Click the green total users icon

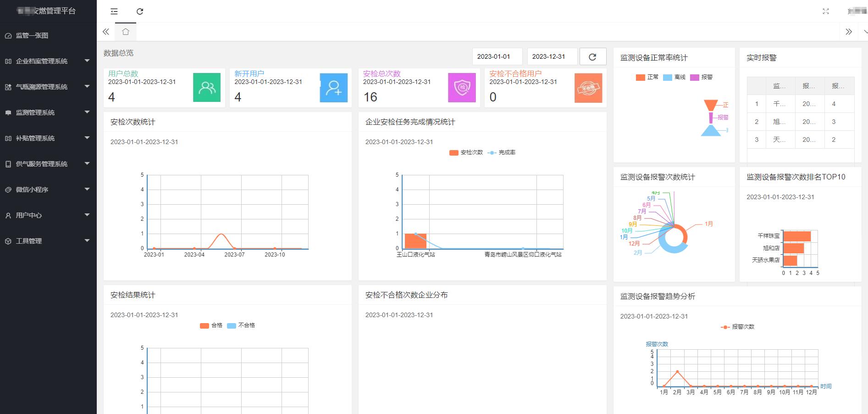pyautogui.click(x=207, y=88)
